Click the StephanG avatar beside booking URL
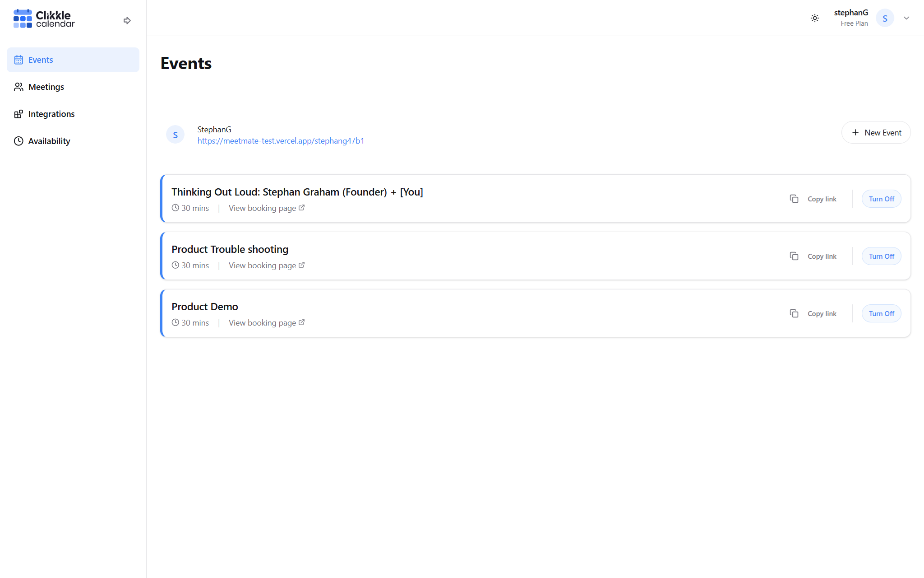This screenshot has width=924, height=578. [x=175, y=135]
